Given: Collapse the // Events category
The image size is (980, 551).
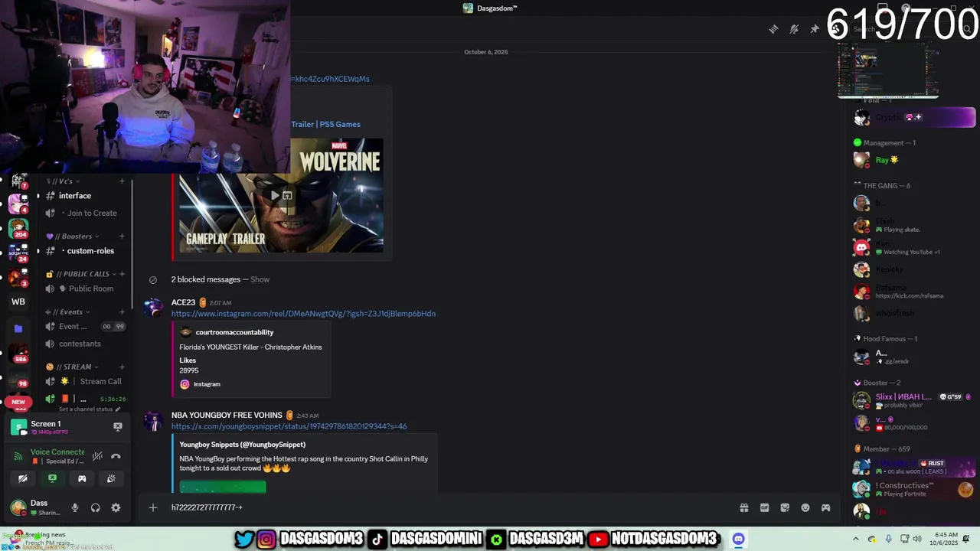Looking at the screenshot, I should pyautogui.click(x=67, y=311).
